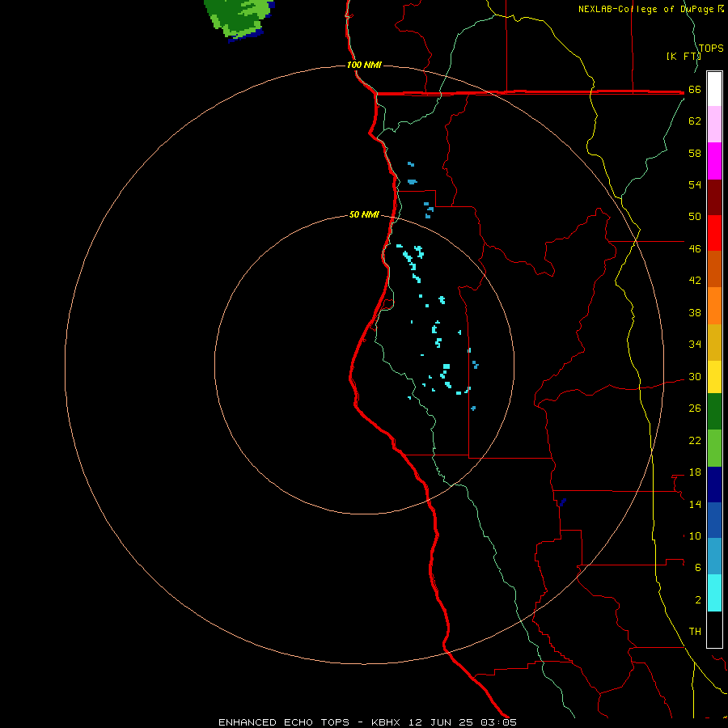The image size is (728, 728).
Task: Click the K FT units label
Action: 683,56
